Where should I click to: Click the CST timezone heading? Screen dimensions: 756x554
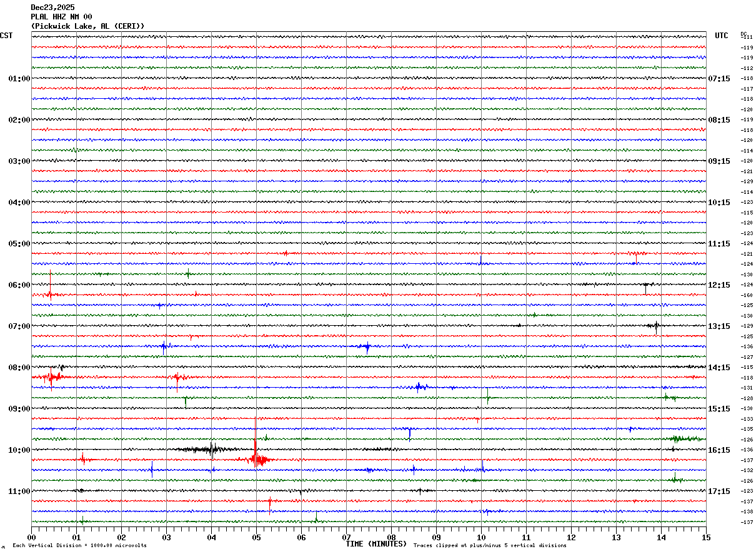click(x=6, y=36)
